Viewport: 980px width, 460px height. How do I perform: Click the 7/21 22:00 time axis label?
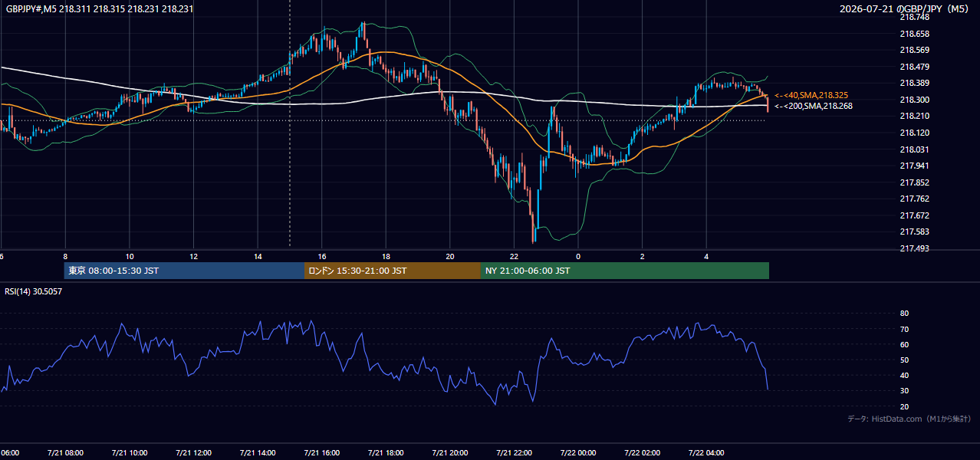[x=514, y=453]
